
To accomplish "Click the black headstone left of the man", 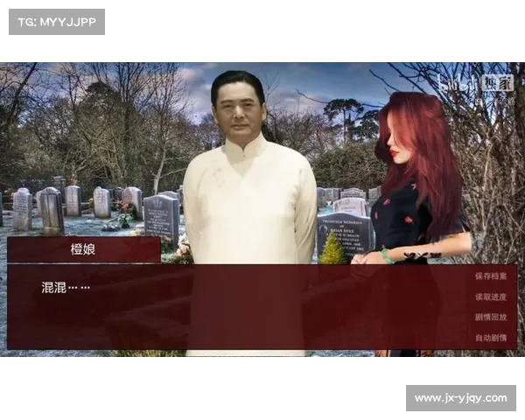I will [161, 217].
